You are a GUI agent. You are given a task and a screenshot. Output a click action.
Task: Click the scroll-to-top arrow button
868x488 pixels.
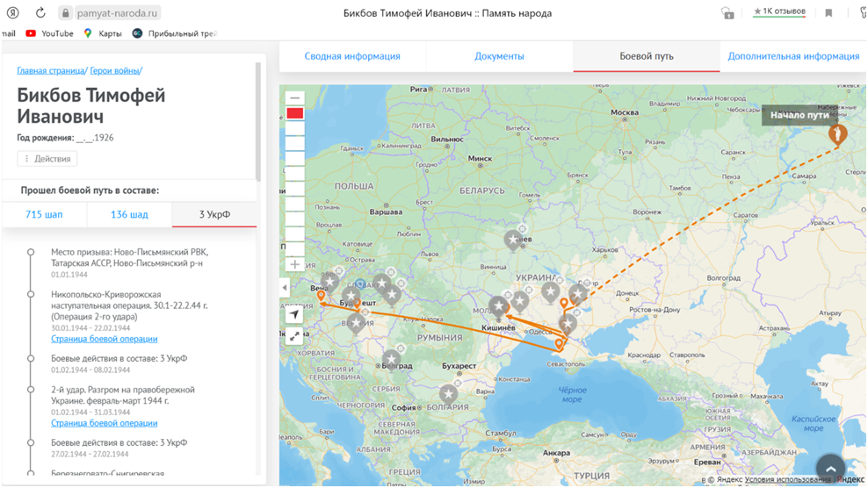pyautogui.click(x=831, y=469)
